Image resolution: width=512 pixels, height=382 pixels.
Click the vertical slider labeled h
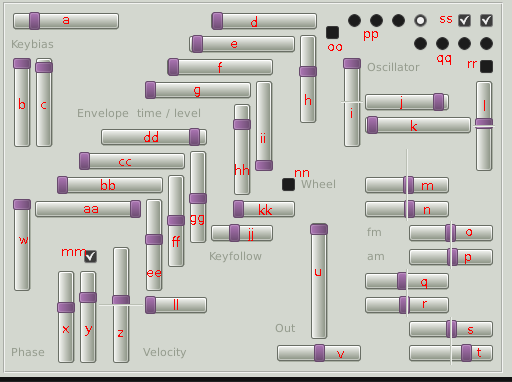pos(308,79)
